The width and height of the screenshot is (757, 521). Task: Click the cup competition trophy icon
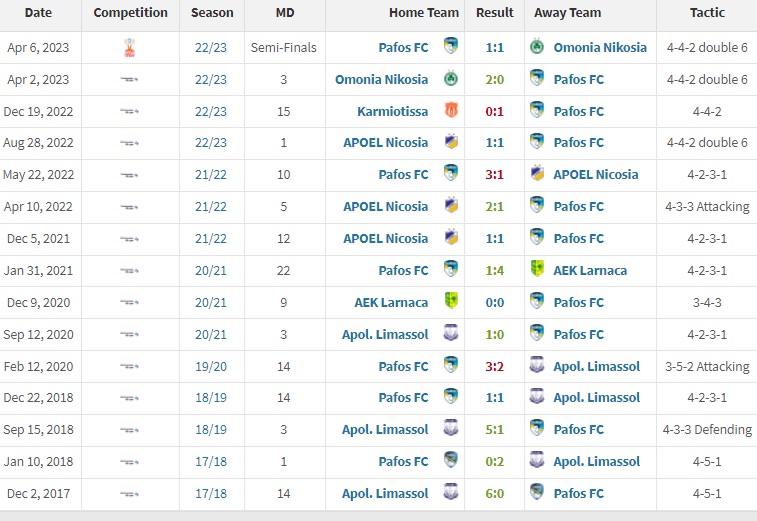[130, 47]
